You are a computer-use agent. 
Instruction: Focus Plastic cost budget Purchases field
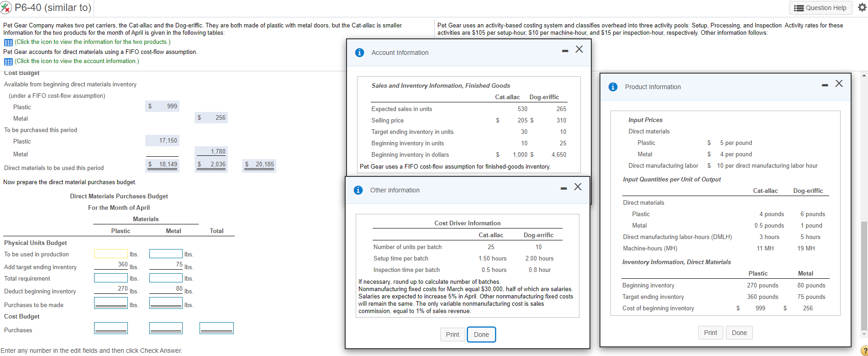coord(111,328)
